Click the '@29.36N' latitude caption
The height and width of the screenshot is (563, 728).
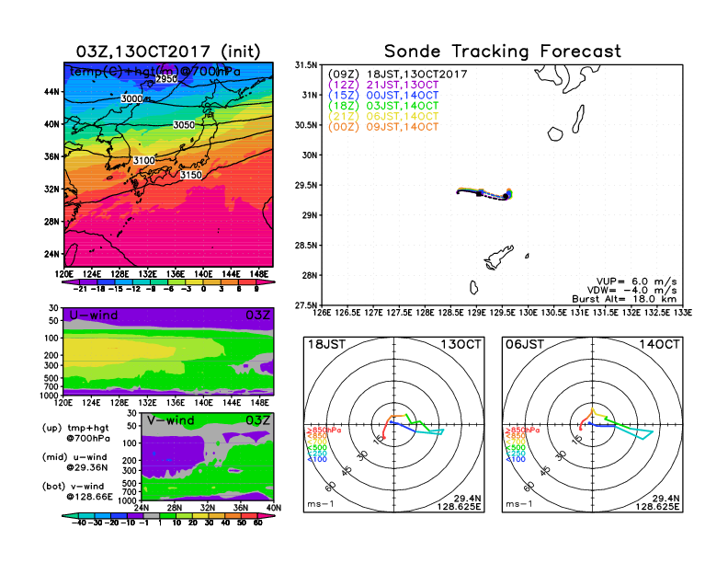point(87,467)
